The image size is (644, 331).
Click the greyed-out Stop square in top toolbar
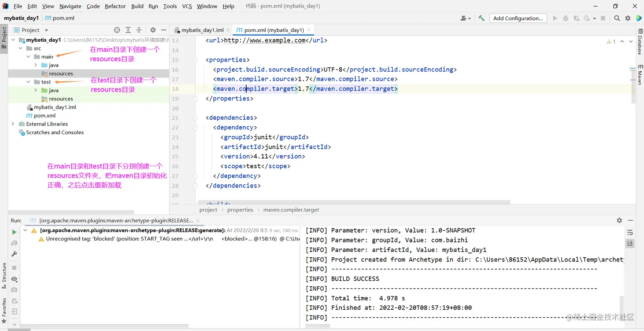click(x=603, y=18)
